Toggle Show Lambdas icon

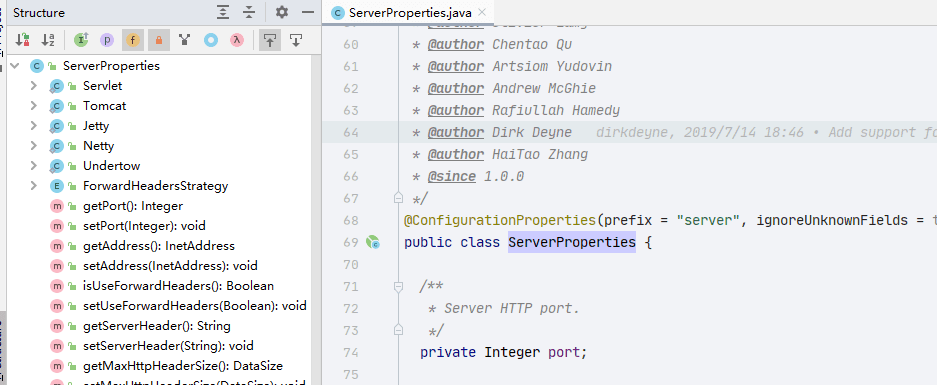pos(237,40)
